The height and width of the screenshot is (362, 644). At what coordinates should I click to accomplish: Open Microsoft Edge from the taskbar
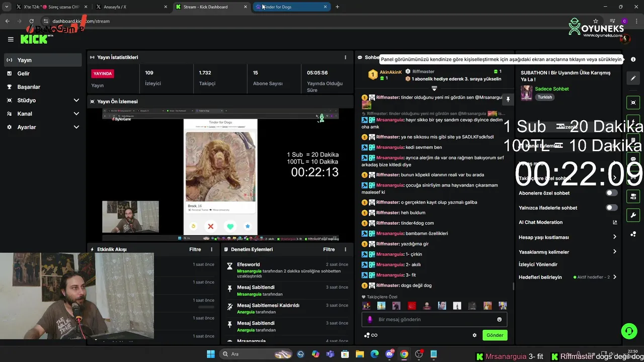[374, 354]
